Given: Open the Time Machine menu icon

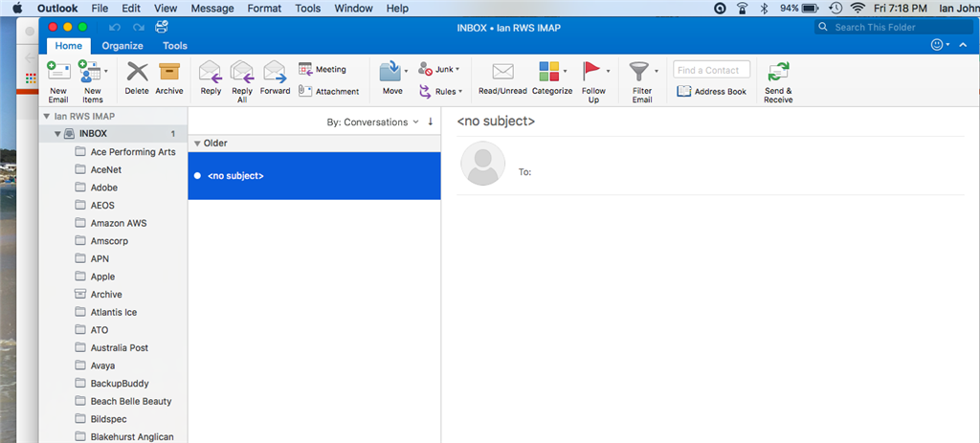Looking at the screenshot, I should [835, 8].
